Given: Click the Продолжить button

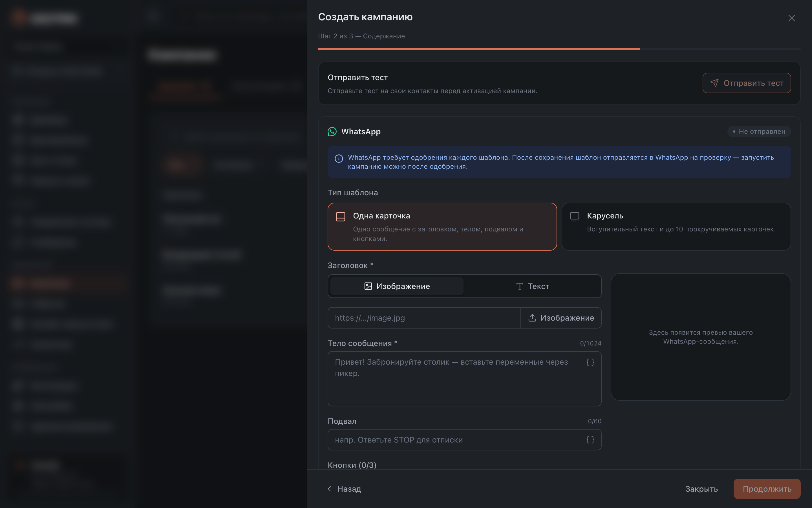Looking at the screenshot, I should point(767,489).
